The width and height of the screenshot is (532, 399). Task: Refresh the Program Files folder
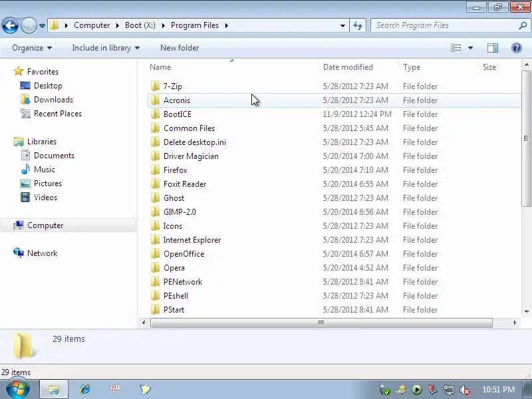[358, 25]
